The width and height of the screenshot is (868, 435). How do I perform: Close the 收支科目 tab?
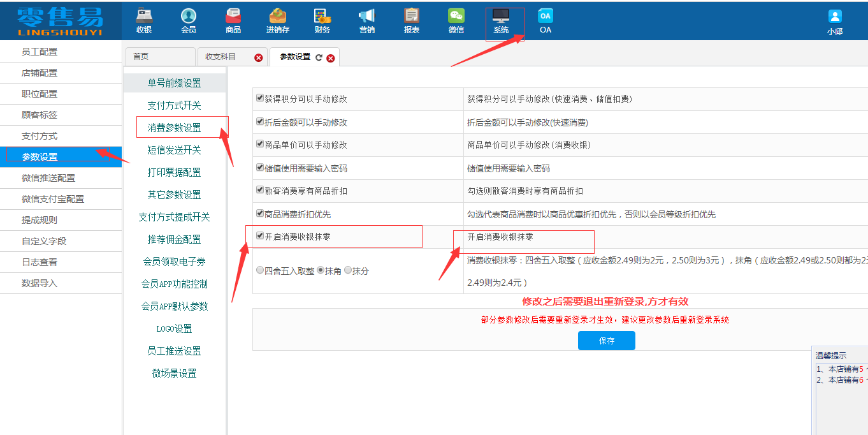[x=257, y=57]
